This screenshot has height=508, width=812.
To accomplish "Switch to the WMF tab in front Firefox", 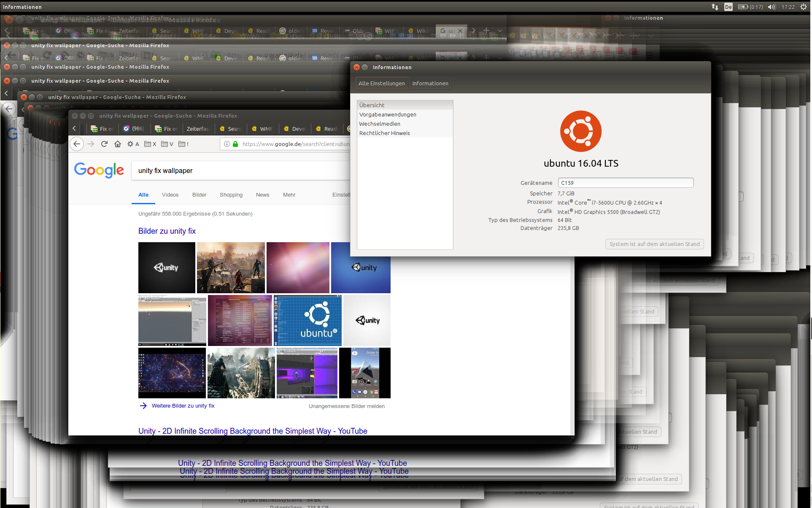I will [x=262, y=129].
